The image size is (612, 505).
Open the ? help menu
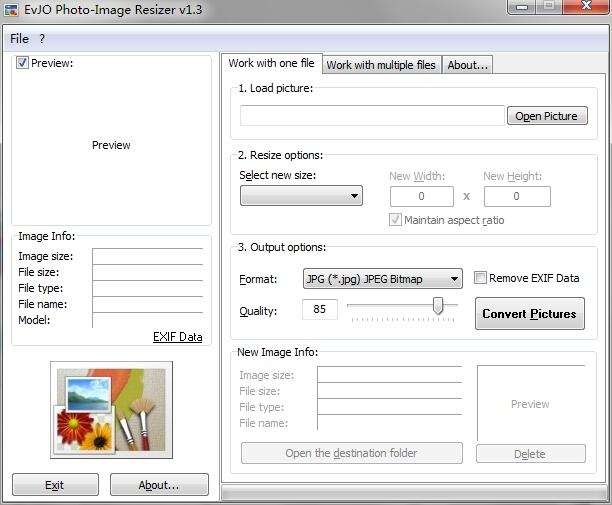pos(42,39)
